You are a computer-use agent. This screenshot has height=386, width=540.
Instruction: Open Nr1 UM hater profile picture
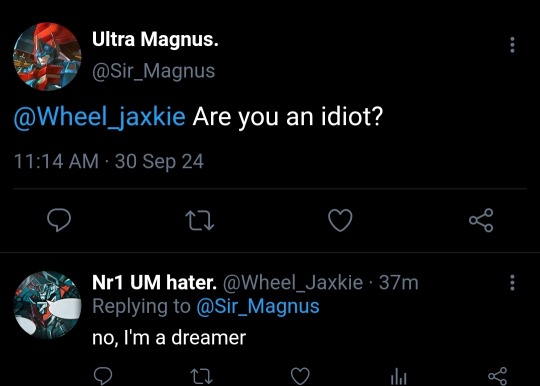point(47,305)
